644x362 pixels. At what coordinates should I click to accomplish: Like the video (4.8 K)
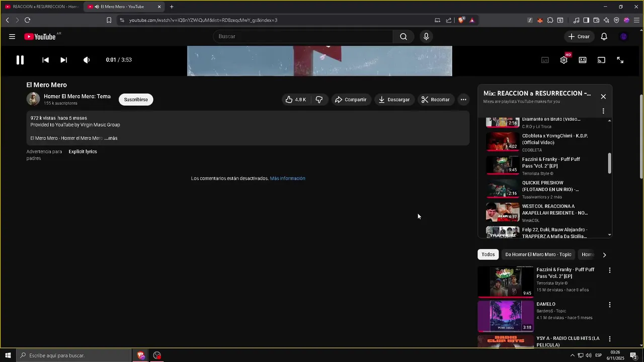[296, 100]
